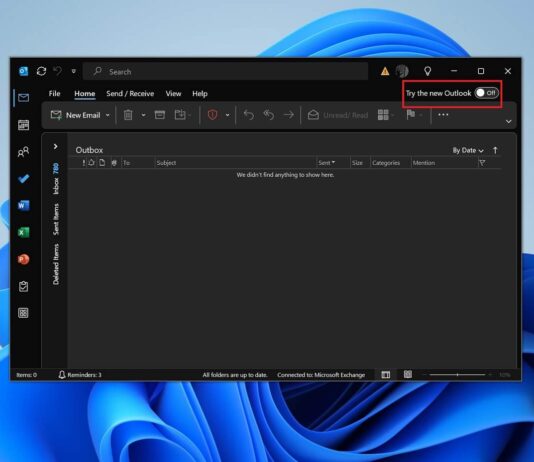This screenshot has height=462, width=534.
Task: Open more ribbon commands ellipsis
Action: tap(443, 115)
